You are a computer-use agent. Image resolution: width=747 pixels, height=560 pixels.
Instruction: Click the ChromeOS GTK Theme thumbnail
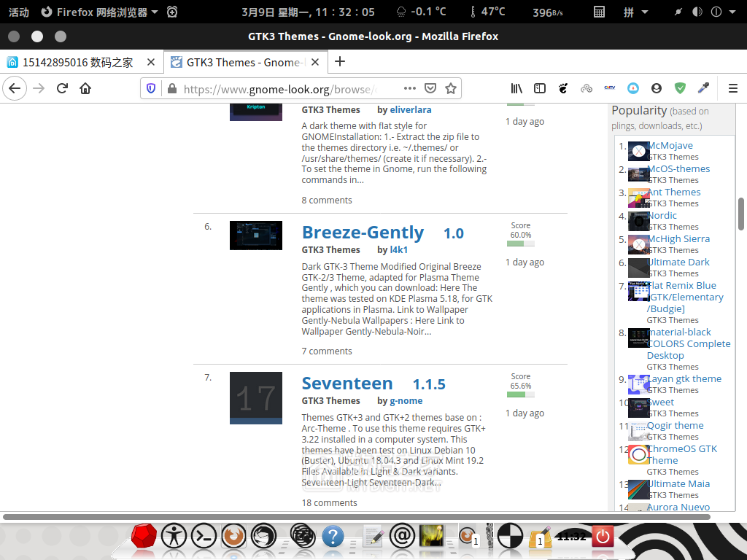pyautogui.click(x=639, y=455)
